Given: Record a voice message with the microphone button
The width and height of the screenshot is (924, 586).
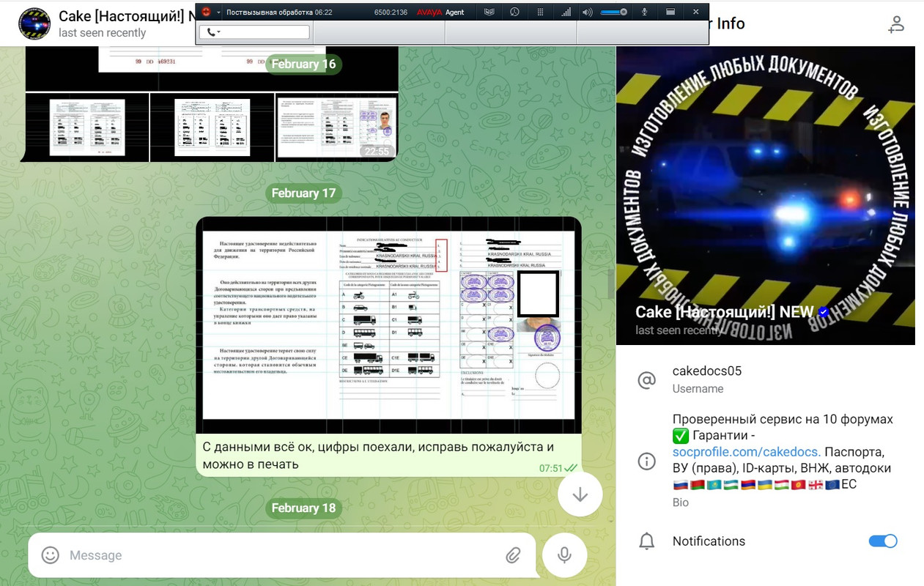Looking at the screenshot, I should 564,555.
